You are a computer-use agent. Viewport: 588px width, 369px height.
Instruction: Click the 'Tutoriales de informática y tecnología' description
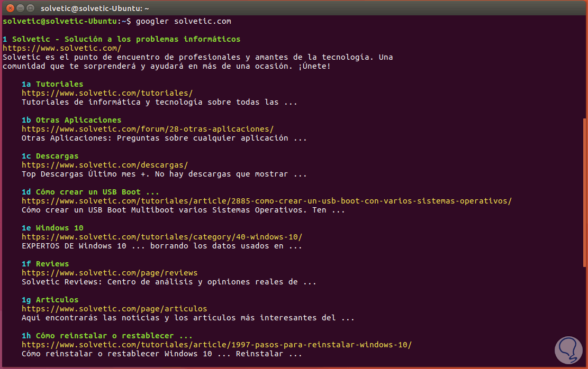point(159,102)
